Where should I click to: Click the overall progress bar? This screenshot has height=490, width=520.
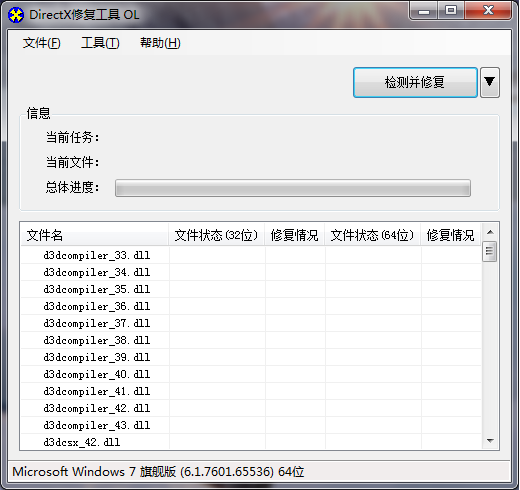tap(293, 188)
